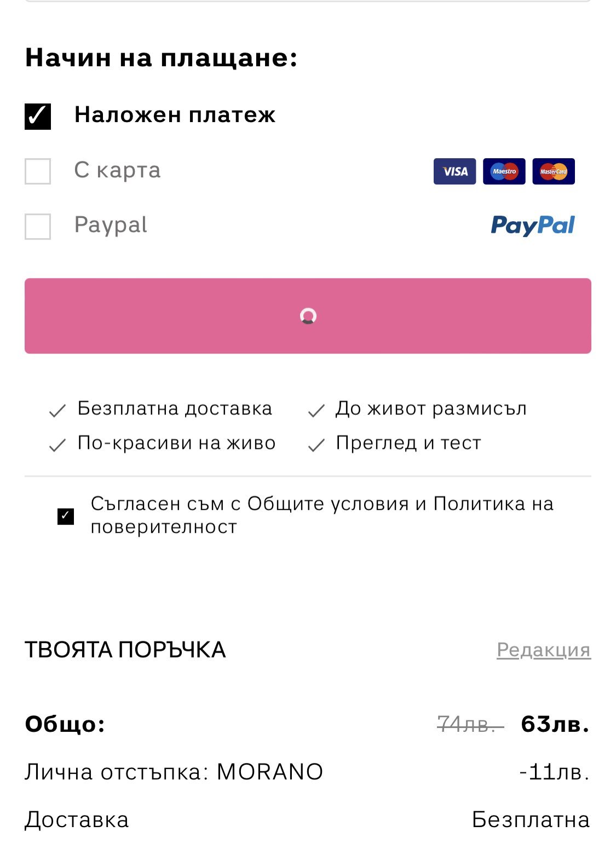The width and height of the screenshot is (616, 849).
Task: Click checkmark icon beside Безплатна доставка
Action: [x=57, y=411]
